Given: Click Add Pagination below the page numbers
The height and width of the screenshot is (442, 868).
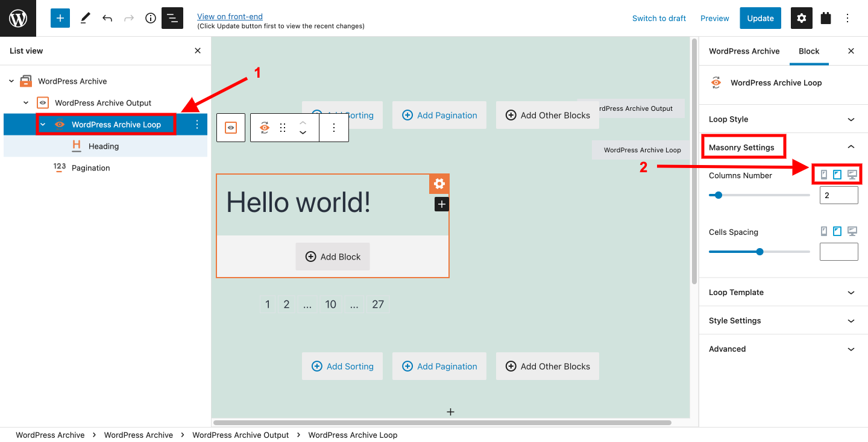Looking at the screenshot, I should 439,366.
